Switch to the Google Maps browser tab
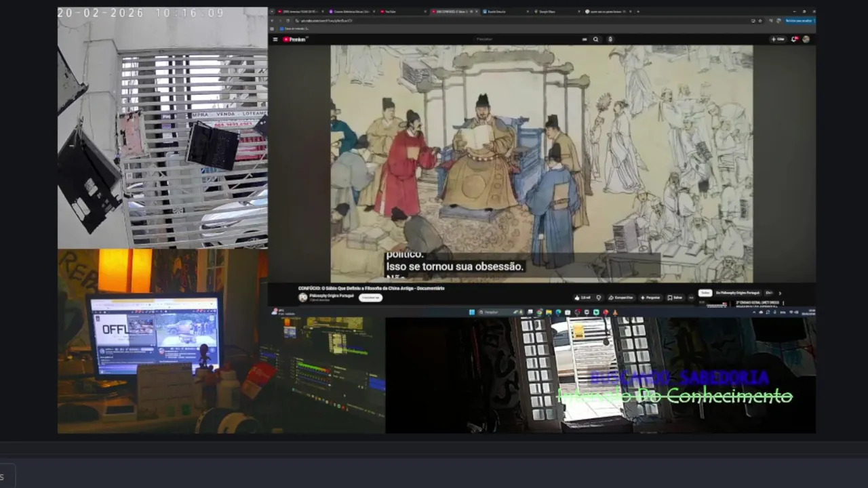 tap(557, 12)
